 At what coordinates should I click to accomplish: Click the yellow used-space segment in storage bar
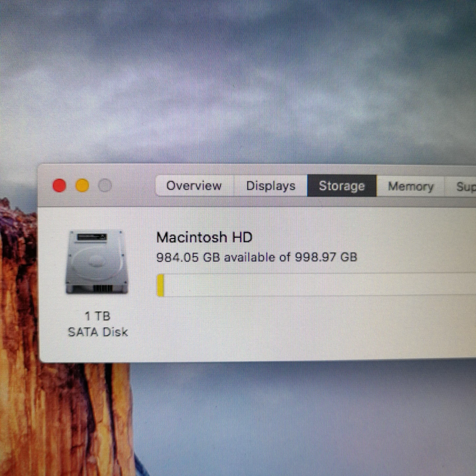click(161, 285)
